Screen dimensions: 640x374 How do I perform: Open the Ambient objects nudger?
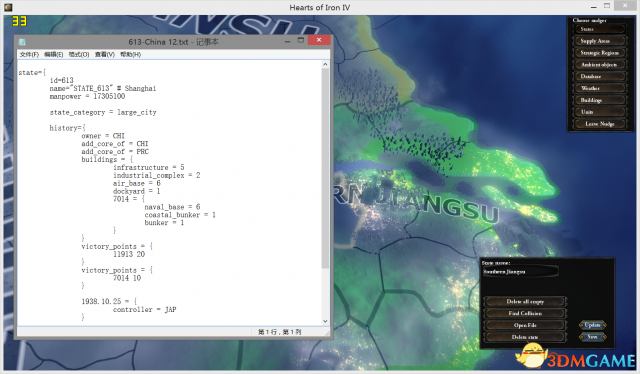pos(600,65)
